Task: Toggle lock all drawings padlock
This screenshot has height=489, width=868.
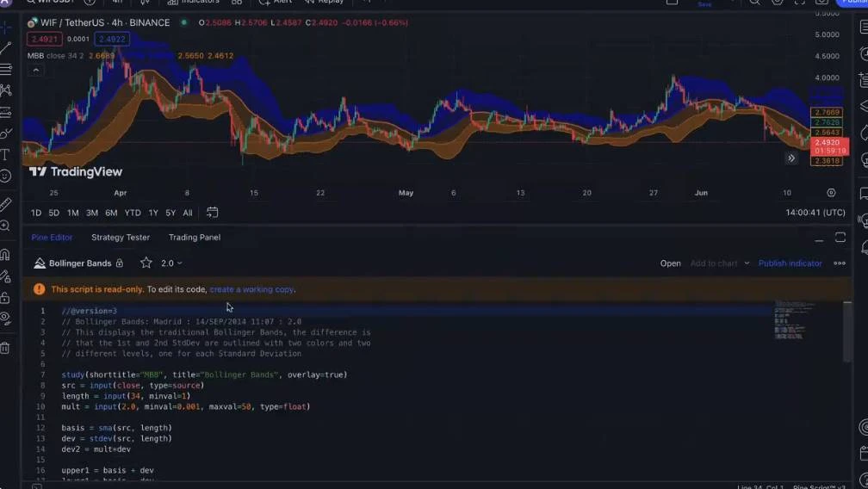Action: 6,298
